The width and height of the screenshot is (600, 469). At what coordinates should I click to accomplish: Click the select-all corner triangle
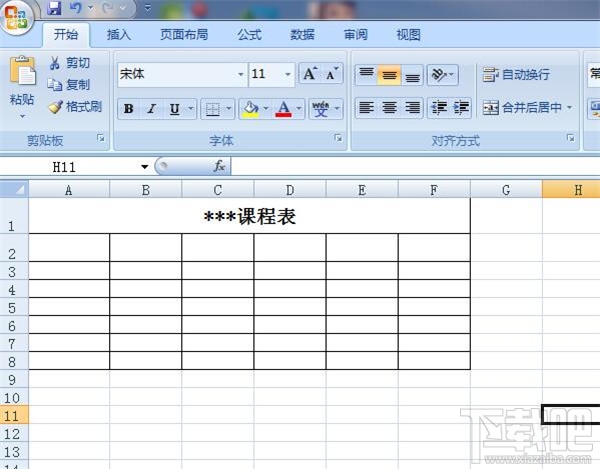pyautogui.click(x=14, y=189)
